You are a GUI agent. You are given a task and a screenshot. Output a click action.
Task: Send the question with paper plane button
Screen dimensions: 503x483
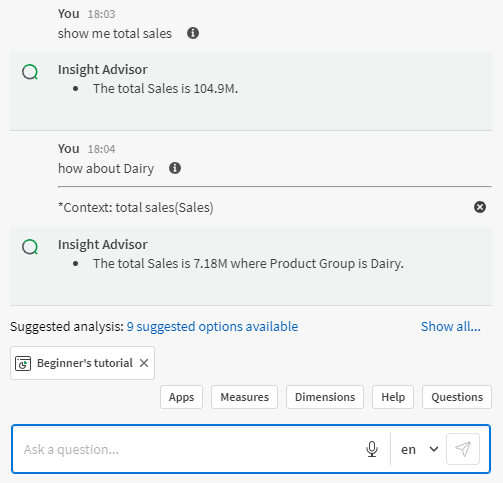[x=463, y=449]
